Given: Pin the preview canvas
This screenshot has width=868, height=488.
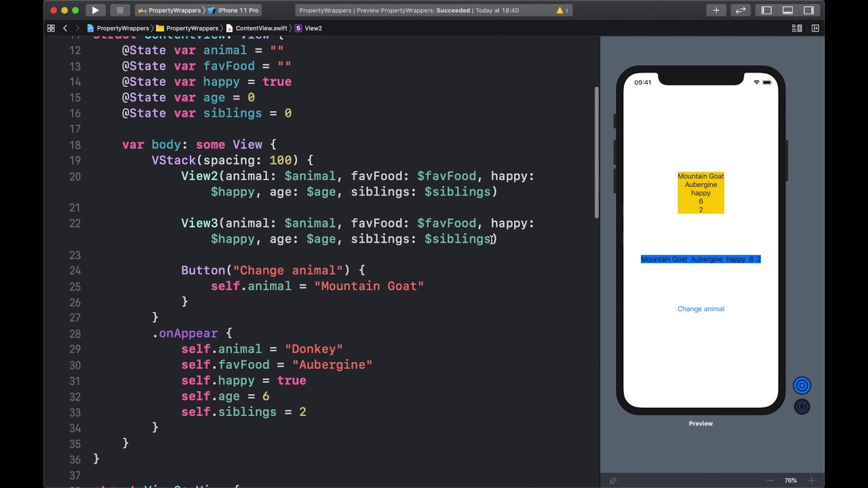Looking at the screenshot, I should coord(612,481).
